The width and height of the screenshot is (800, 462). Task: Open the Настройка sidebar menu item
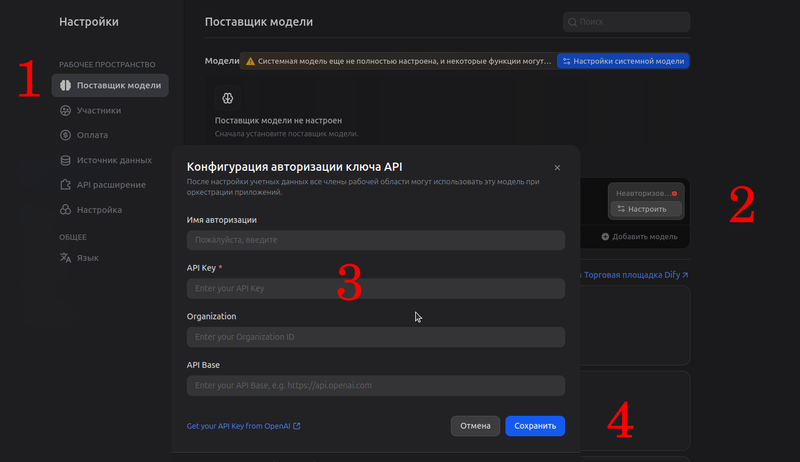point(99,210)
